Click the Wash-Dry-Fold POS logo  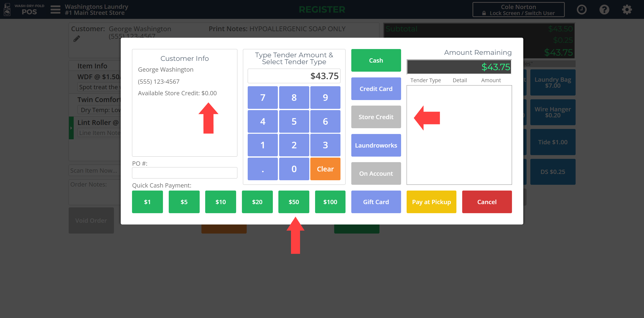24,9
